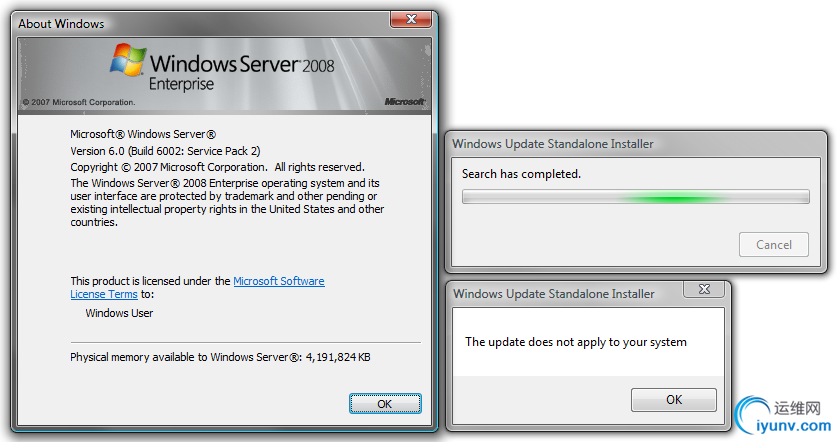Click OK on the update does not apply message
This screenshot has width=837, height=442.
pyautogui.click(x=674, y=399)
